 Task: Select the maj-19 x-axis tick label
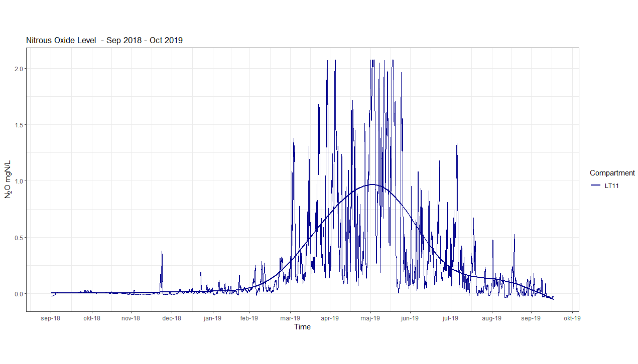click(370, 318)
